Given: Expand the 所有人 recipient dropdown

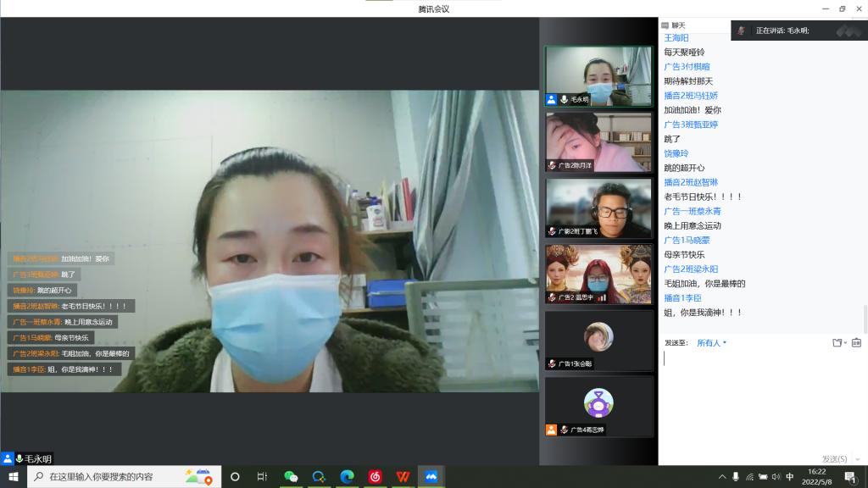Looking at the screenshot, I should (x=711, y=343).
